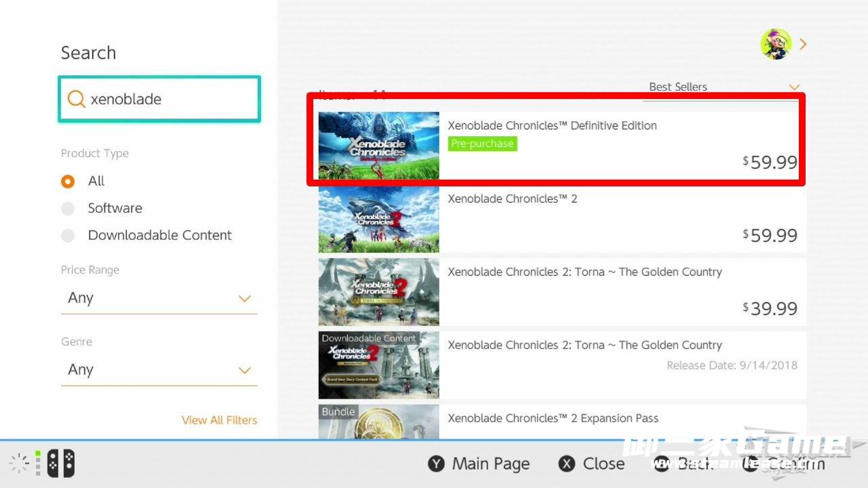Click the arrow beside the profile avatar
868x488 pixels.
point(804,44)
